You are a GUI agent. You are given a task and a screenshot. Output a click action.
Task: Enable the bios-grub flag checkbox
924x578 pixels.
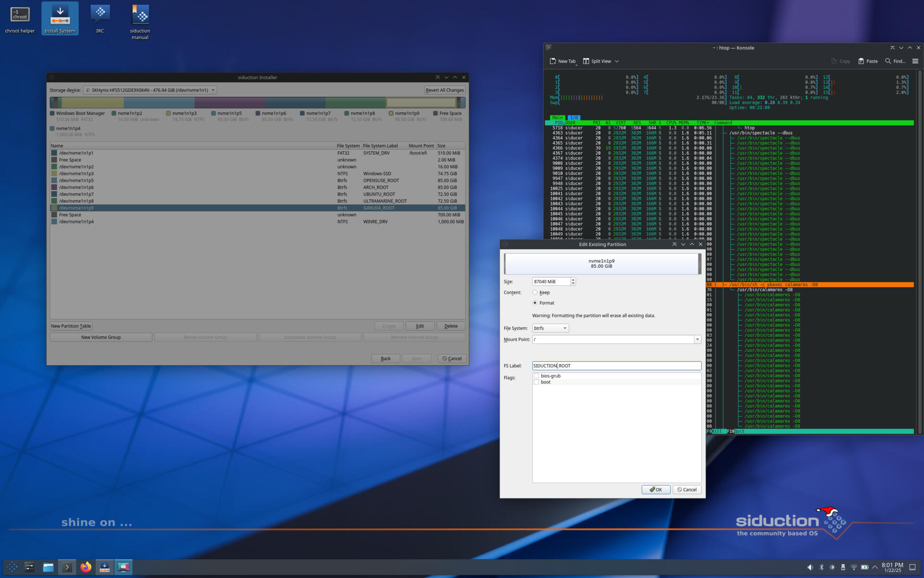point(537,376)
